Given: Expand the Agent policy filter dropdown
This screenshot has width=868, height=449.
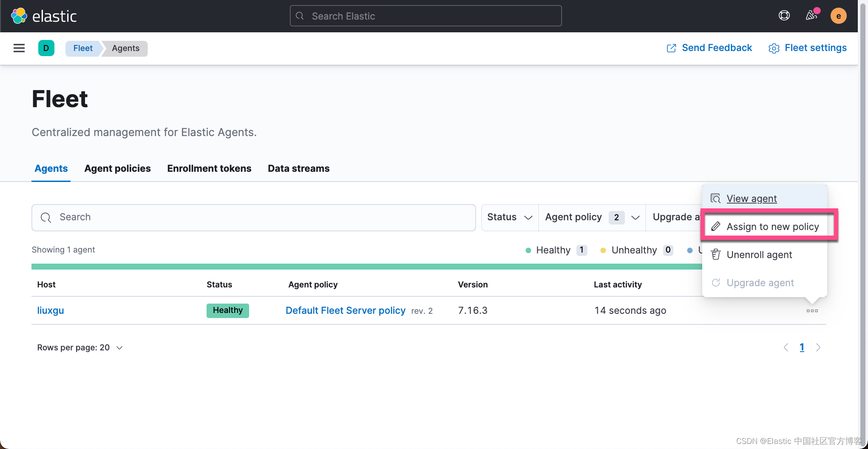Looking at the screenshot, I should point(592,217).
